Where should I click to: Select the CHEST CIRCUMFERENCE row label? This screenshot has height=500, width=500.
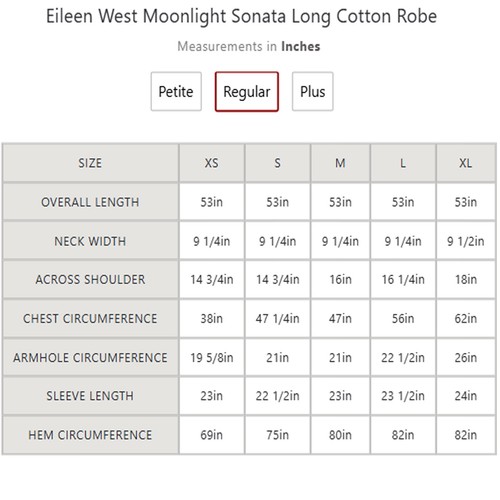[x=90, y=318]
